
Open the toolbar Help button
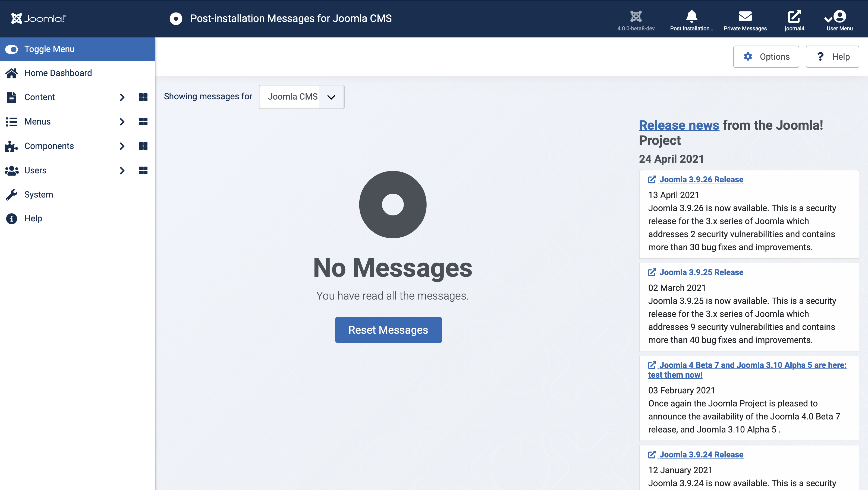coord(832,56)
